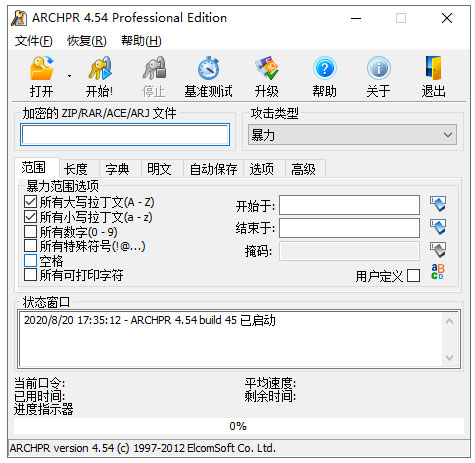Toggle the 用户定义 checkbox
Image resolution: width=475 pixels, height=463 pixels.
click(x=414, y=276)
